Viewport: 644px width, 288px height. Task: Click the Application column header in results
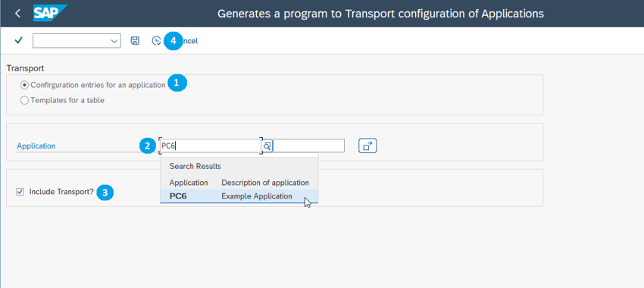coord(189,183)
